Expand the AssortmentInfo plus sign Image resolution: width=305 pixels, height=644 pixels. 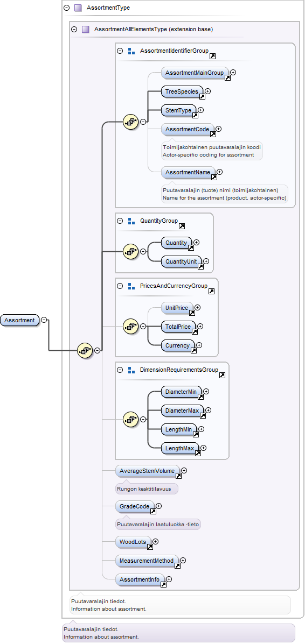pos(169,579)
